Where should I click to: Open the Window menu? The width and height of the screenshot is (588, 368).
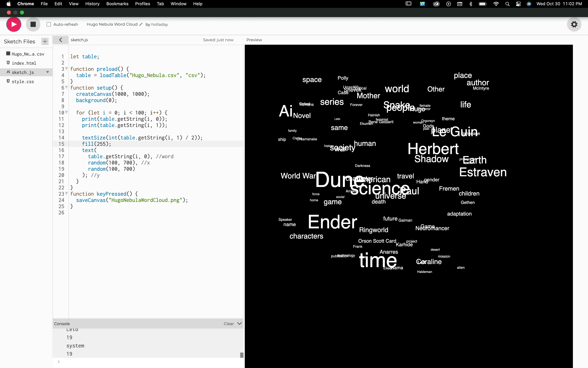point(179,4)
